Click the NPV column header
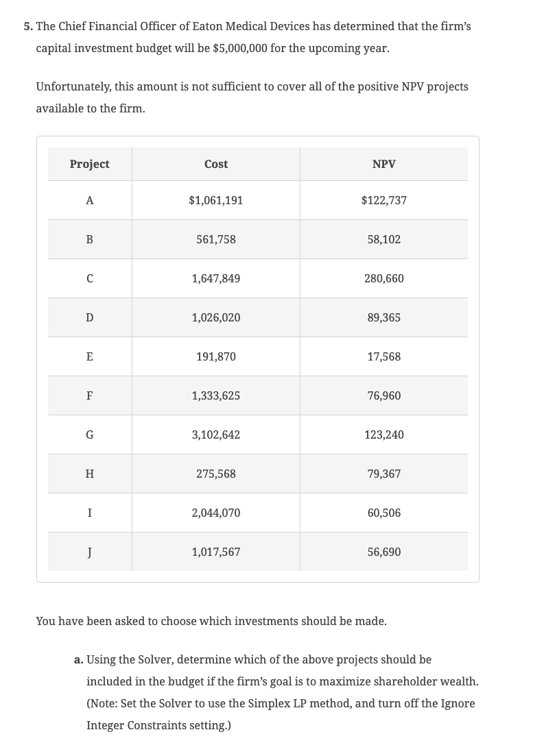 tap(383, 164)
